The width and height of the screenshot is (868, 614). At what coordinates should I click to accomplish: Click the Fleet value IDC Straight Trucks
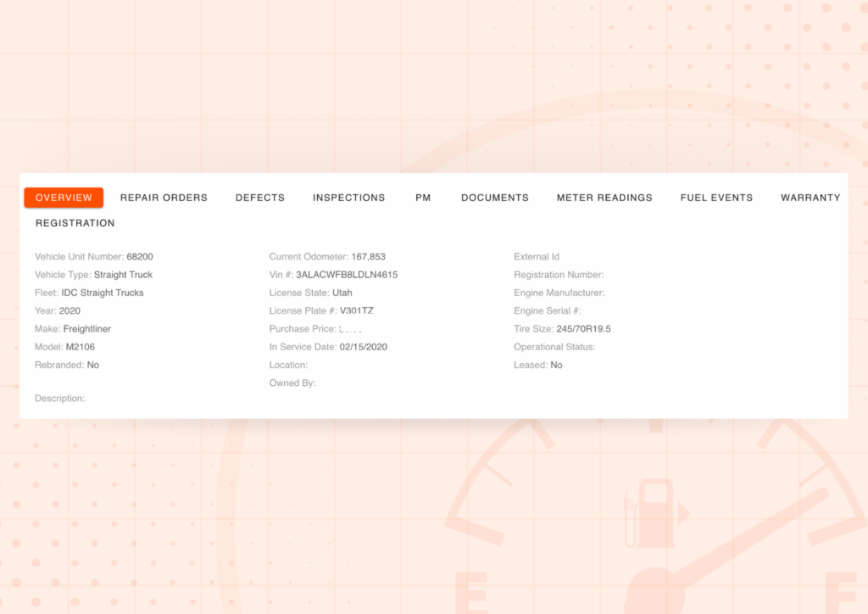point(103,293)
